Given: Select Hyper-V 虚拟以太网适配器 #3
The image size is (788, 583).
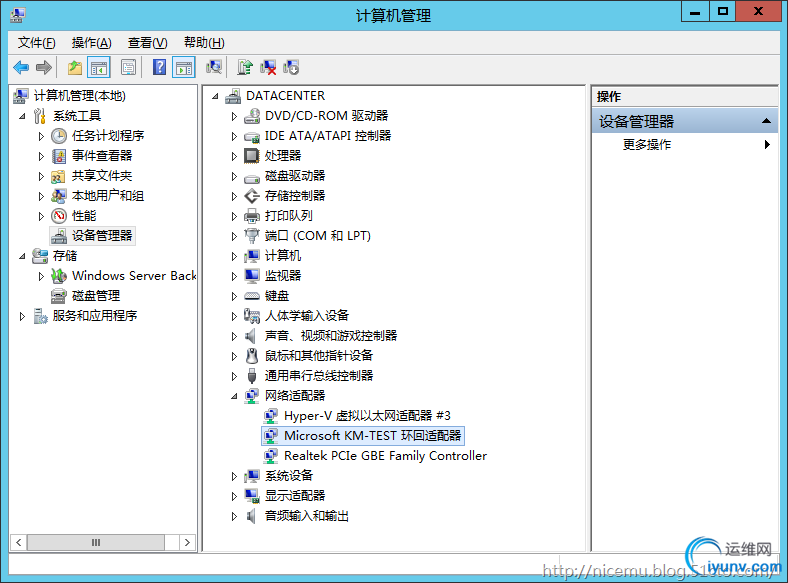Looking at the screenshot, I should (367, 416).
